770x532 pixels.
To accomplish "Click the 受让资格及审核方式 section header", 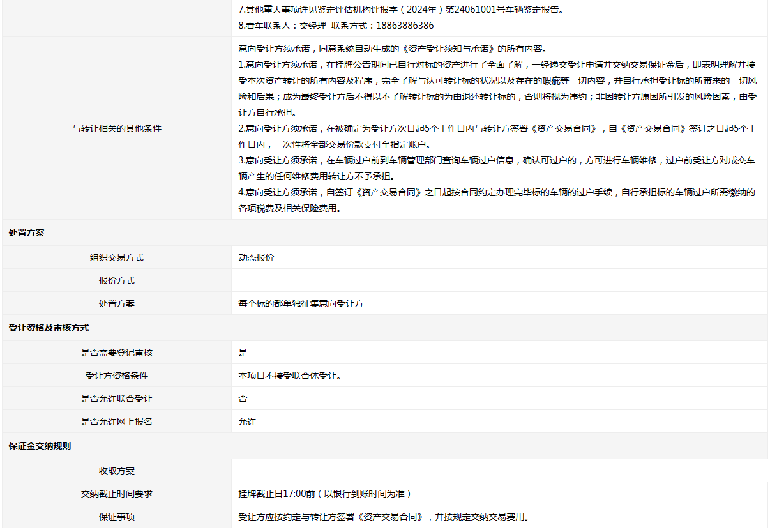I will 49,328.
